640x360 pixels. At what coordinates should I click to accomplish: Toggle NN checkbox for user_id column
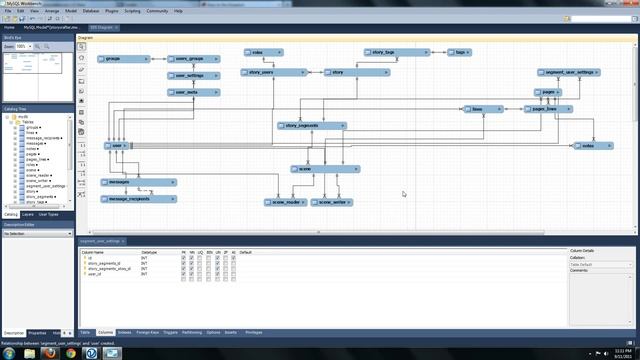pyautogui.click(x=191, y=274)
